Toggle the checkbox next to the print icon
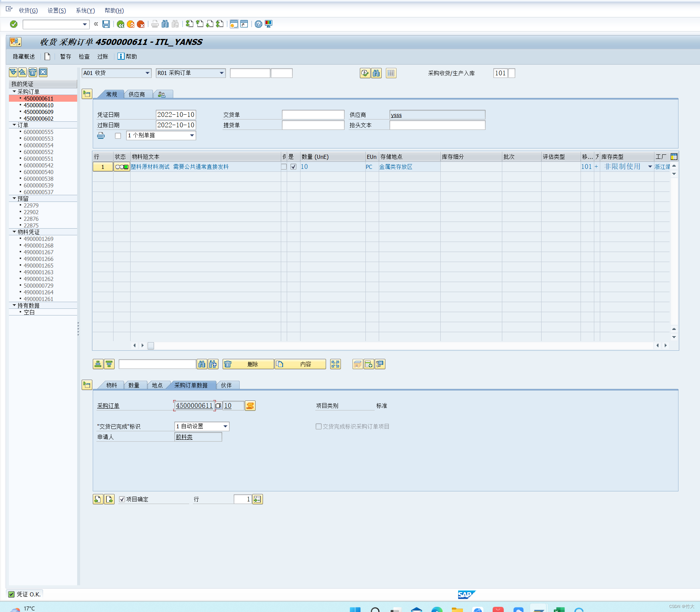 pos(118,135)
